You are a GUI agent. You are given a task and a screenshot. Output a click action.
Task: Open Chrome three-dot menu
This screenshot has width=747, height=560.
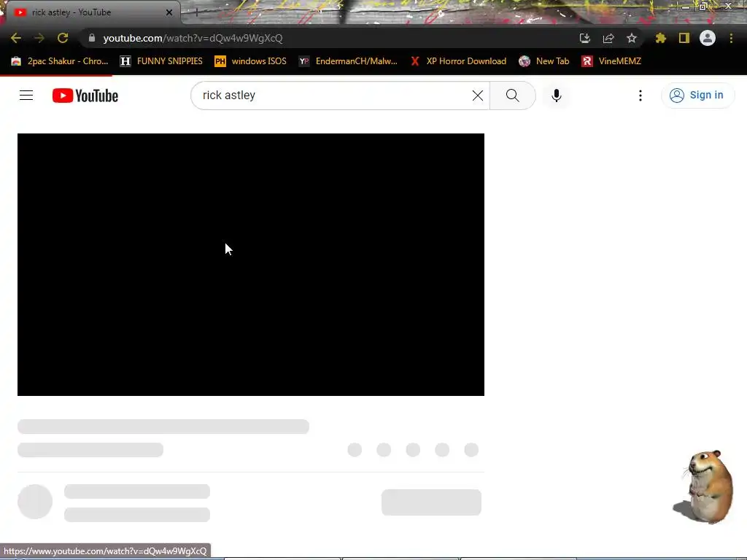[x=731, y=38]
